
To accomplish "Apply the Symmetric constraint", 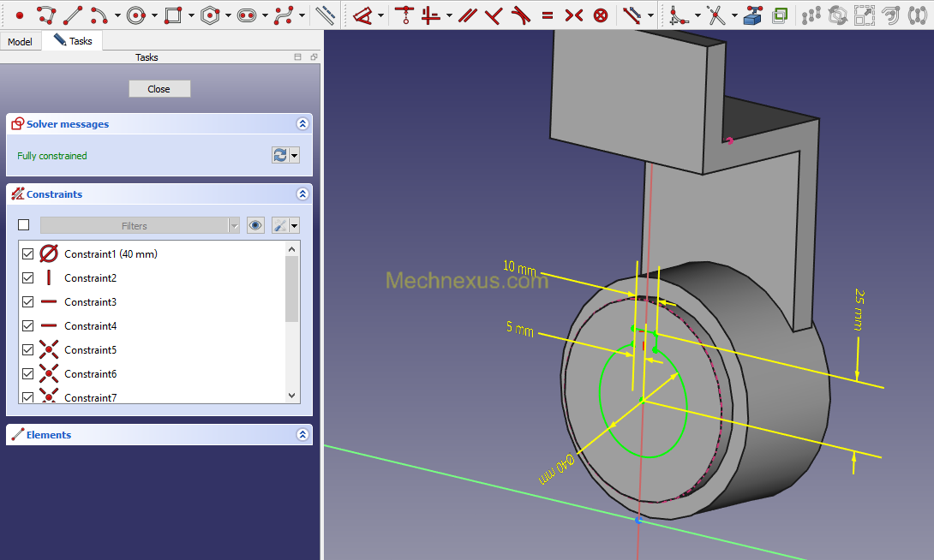I will (573, 15).
